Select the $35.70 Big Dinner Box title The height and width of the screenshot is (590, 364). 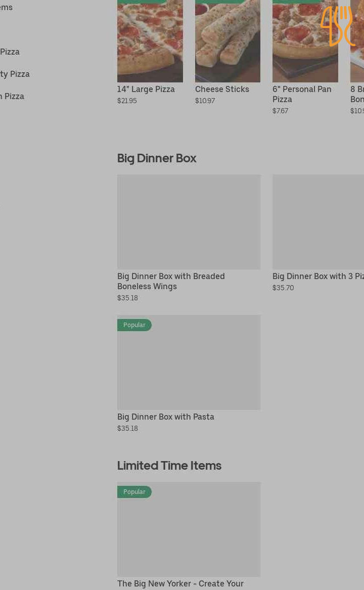pos(318,276)
